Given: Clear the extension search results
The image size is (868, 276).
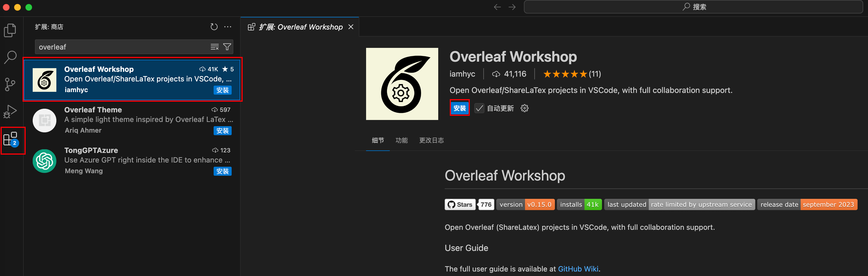Looking at the screenshot, I should coord(215,47).
